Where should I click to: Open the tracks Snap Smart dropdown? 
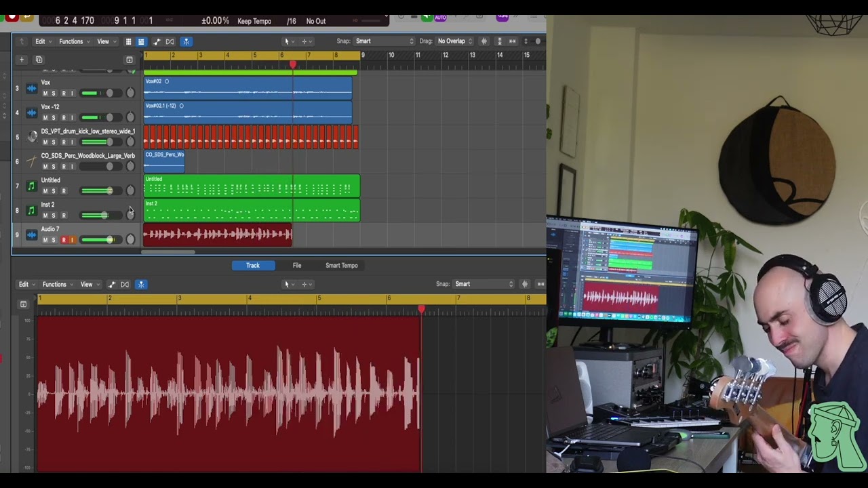384,41
